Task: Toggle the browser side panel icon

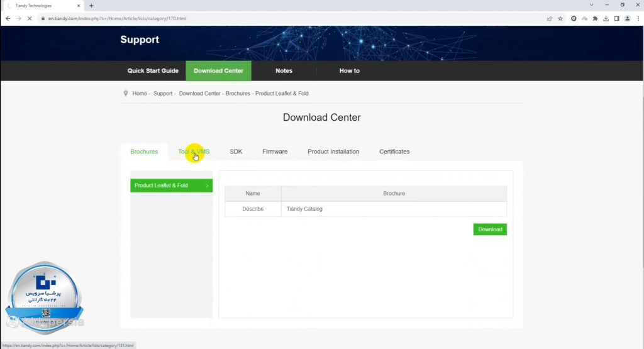Action: tap(616, 18)
